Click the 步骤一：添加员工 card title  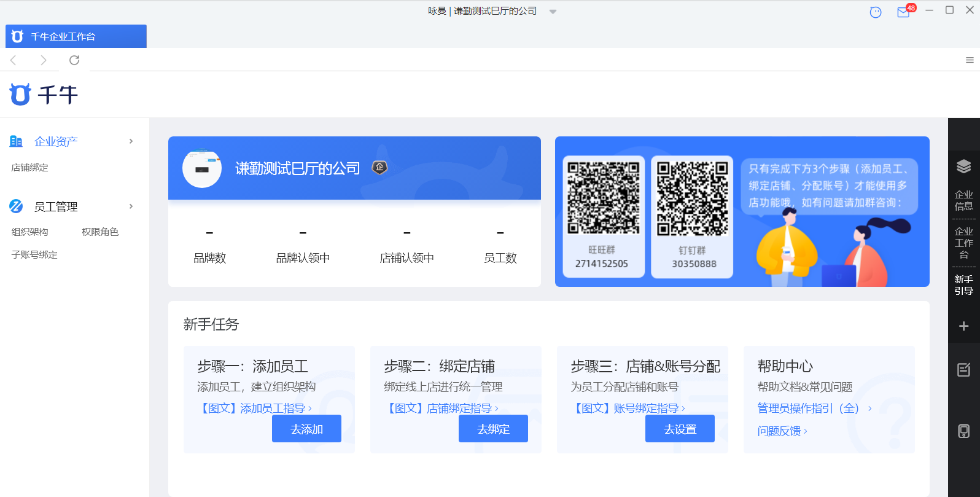click(252, 366)
